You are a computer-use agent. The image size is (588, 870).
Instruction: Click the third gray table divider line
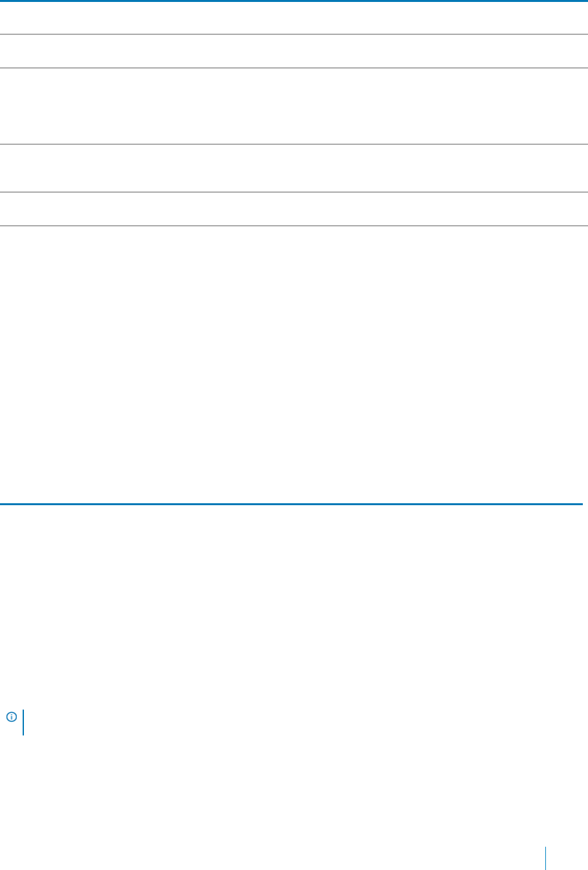pyautogui.click(x=294, y=144)
